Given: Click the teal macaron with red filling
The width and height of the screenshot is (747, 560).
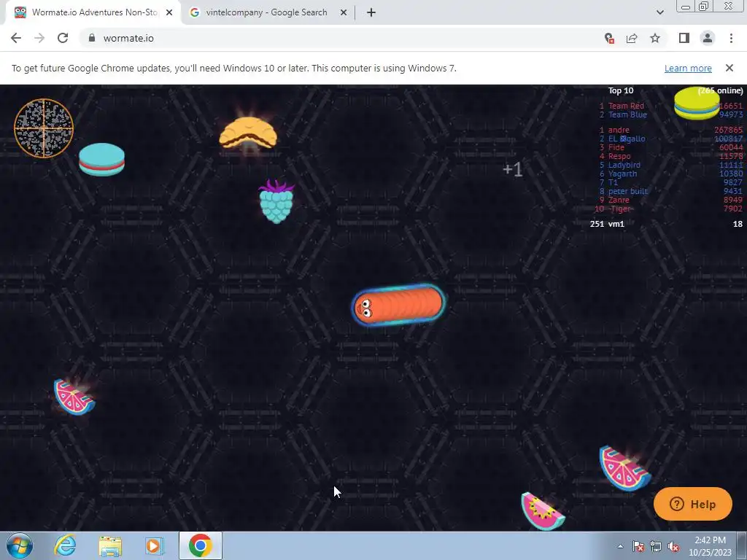Looking at the screenshot, I should click(101, 160).
